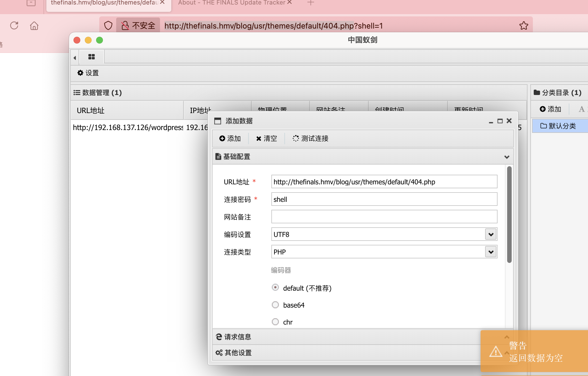Click the 数据管理 (1) panel header

tap(299, 92)
